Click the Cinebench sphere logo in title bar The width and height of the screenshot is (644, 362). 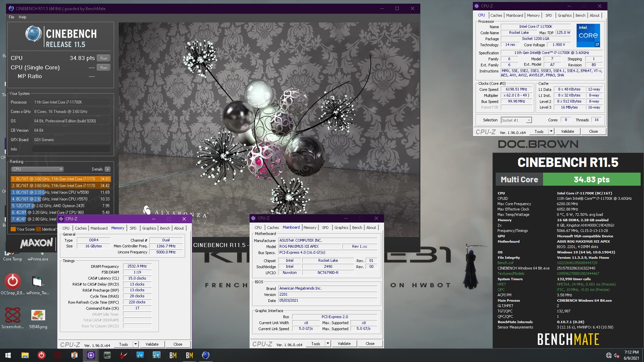(x=11, y=8)
